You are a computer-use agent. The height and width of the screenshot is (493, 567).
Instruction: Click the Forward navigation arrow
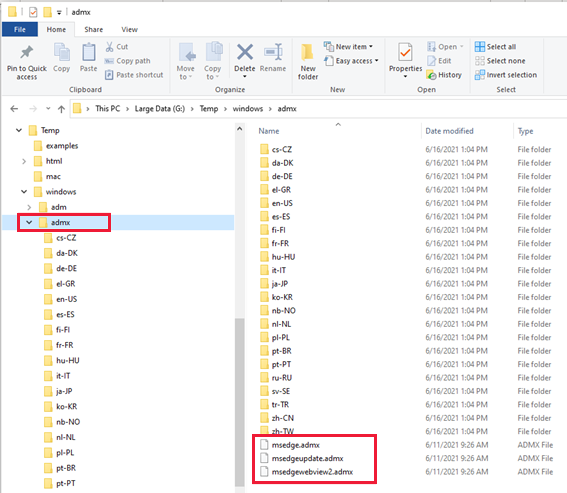(x=33, y=109)
